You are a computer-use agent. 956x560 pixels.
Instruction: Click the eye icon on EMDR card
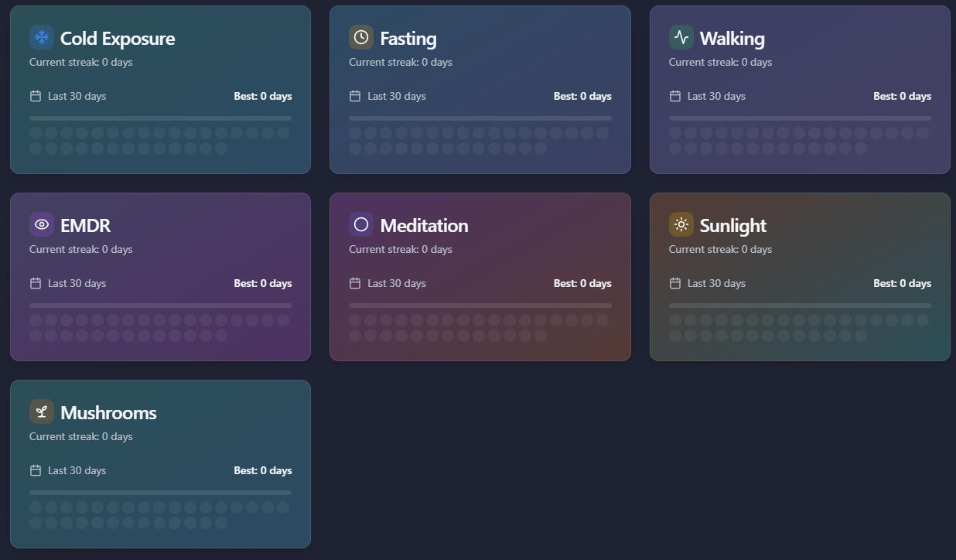tap(42, 224)
